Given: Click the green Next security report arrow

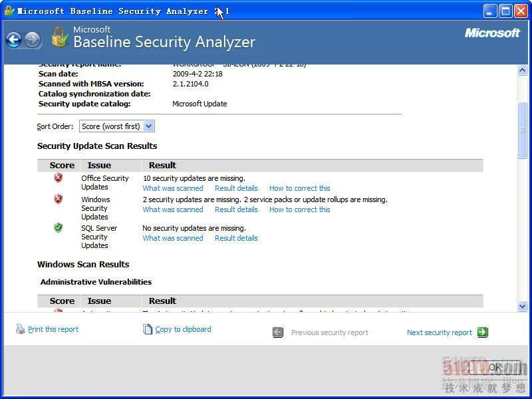Looking at the screenshot, I should [483, 332].
